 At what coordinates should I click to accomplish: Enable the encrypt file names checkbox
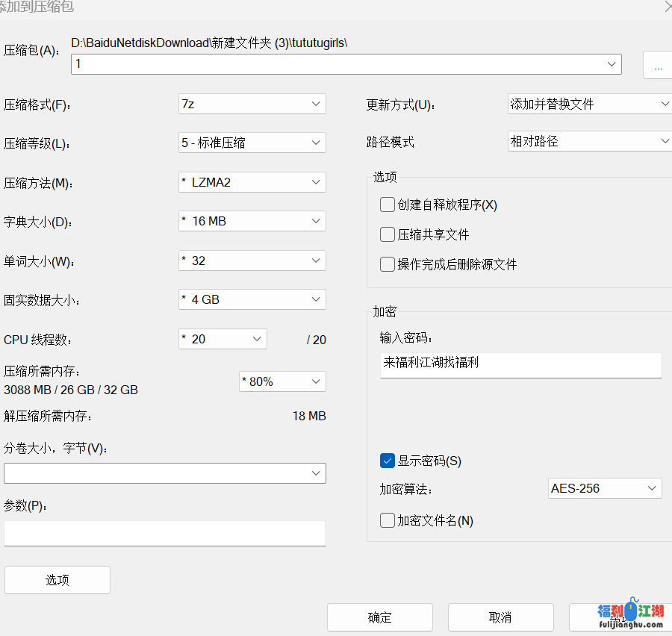tap(388, 520)
